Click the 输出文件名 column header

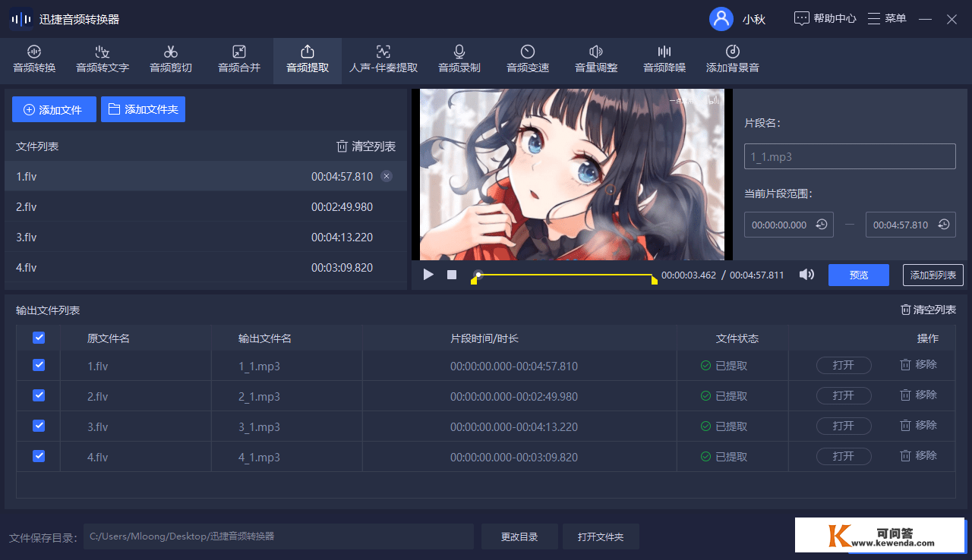[x=265, y=338]
